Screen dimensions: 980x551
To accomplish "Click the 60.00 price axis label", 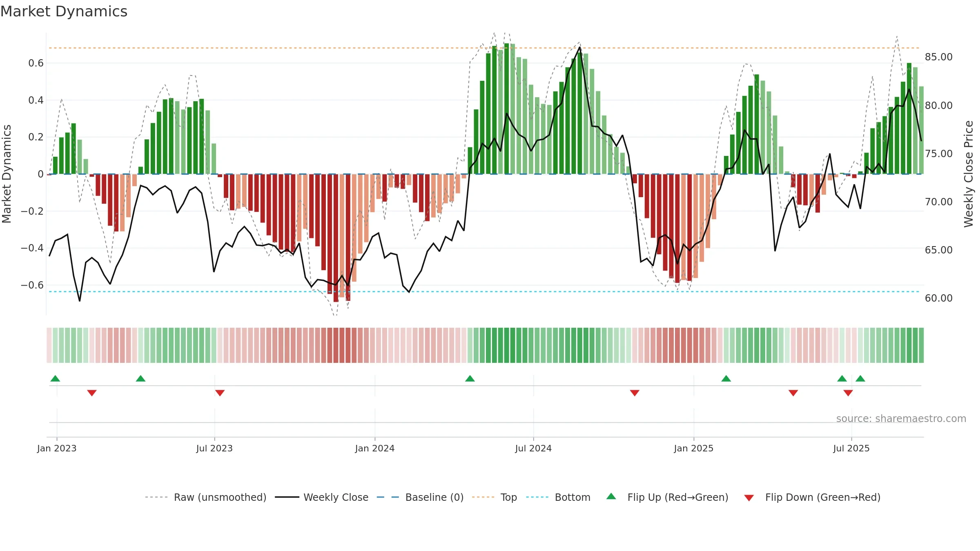I will (939, 298).
